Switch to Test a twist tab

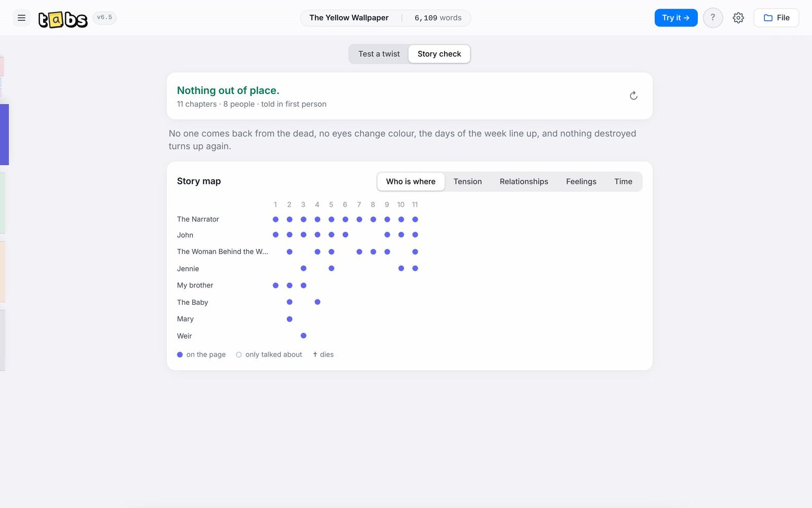click(x=379, y=54)
